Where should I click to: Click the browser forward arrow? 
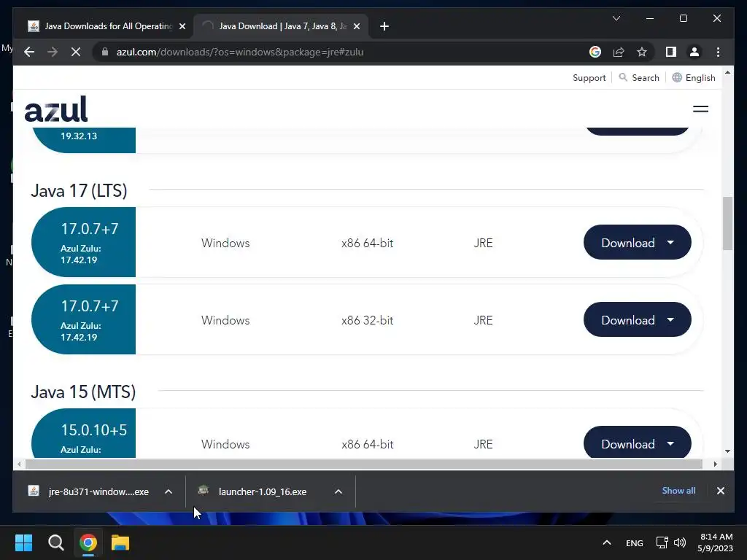(x=53, y=52)
